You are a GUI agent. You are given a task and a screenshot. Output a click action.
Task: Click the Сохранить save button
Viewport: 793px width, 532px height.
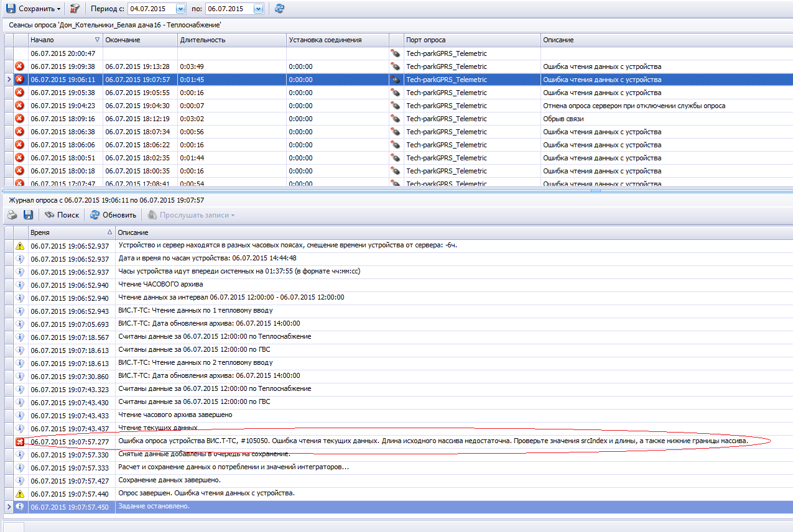pos(32,9)
